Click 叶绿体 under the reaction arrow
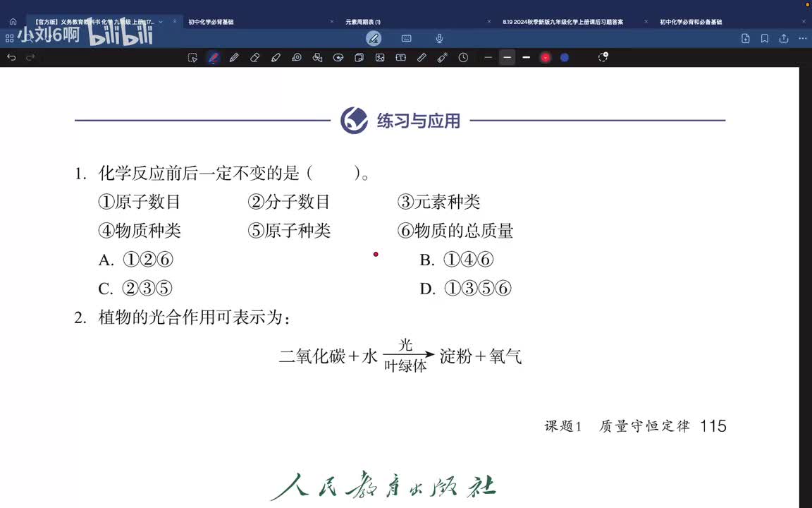 pos(405,366)
